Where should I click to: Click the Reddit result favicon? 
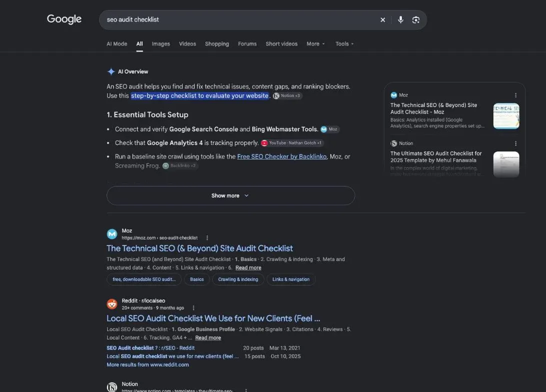tap(112, 304)
